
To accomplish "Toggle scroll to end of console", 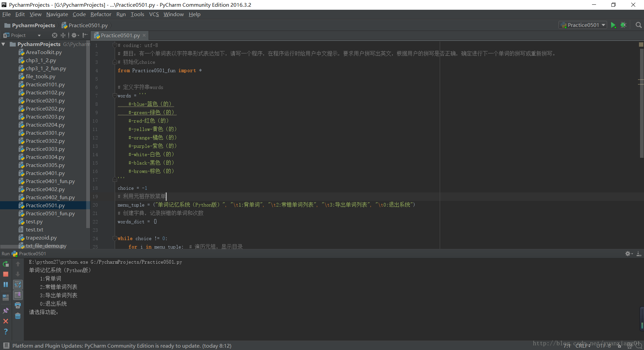I will (18, 295).
